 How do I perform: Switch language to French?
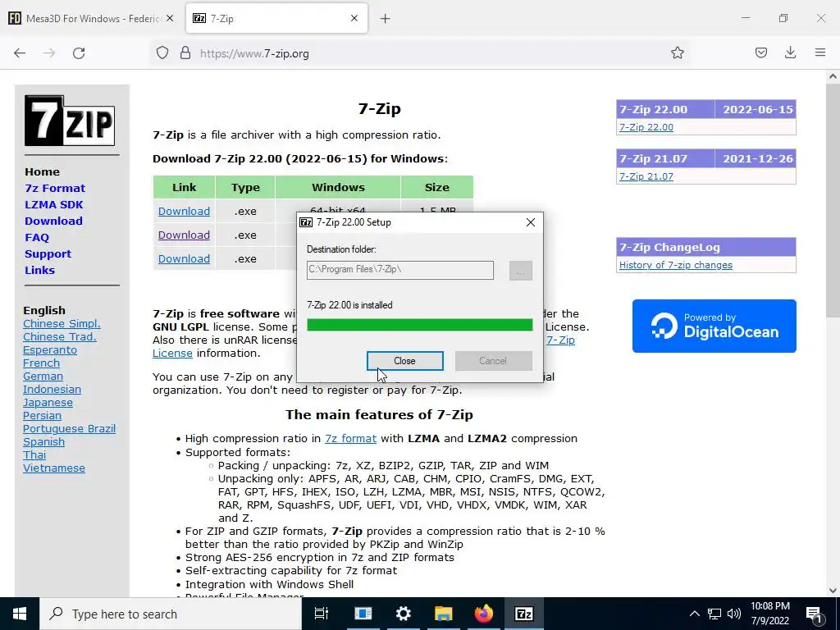pyautogui.click(x=41, y=363)
